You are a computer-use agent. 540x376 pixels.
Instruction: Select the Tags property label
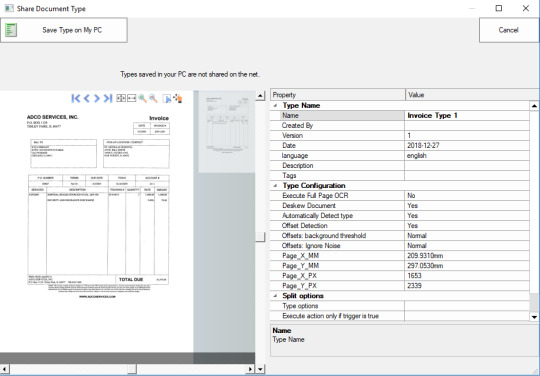point(289,176)
